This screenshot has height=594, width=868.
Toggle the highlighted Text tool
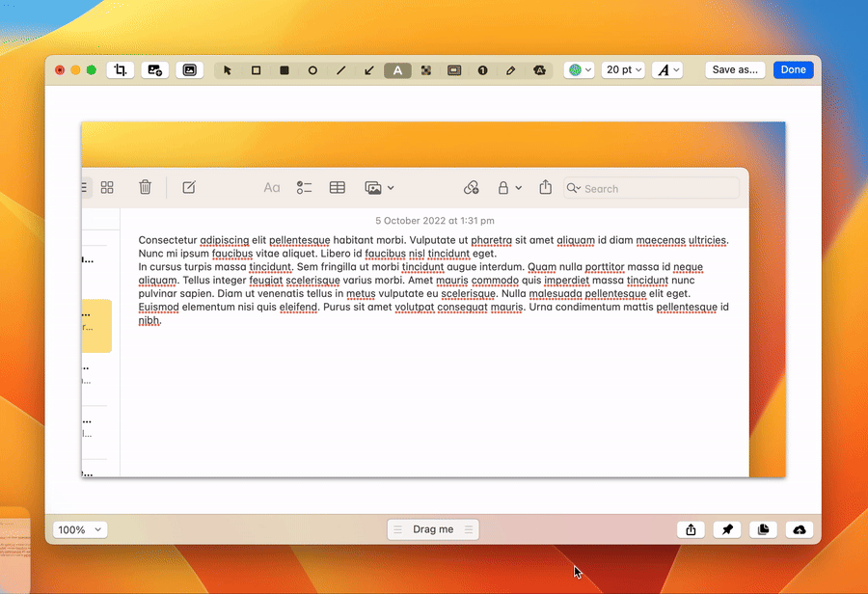click(x=397, y=70)
